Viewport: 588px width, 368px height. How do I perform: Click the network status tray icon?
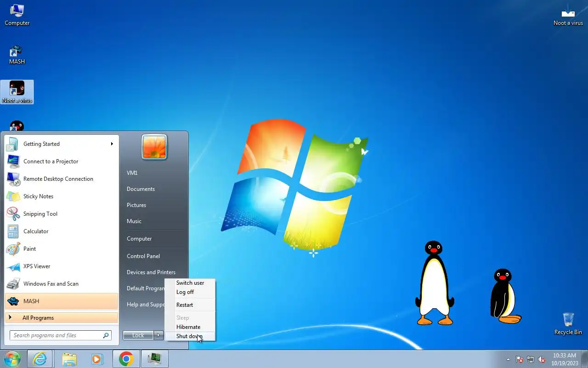pos(531,359)
